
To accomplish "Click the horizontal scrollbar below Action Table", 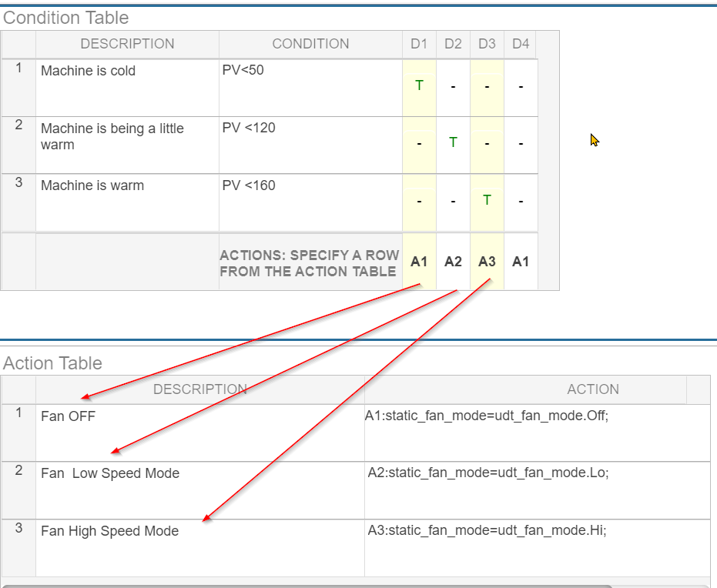I will (x=307, y=586).
